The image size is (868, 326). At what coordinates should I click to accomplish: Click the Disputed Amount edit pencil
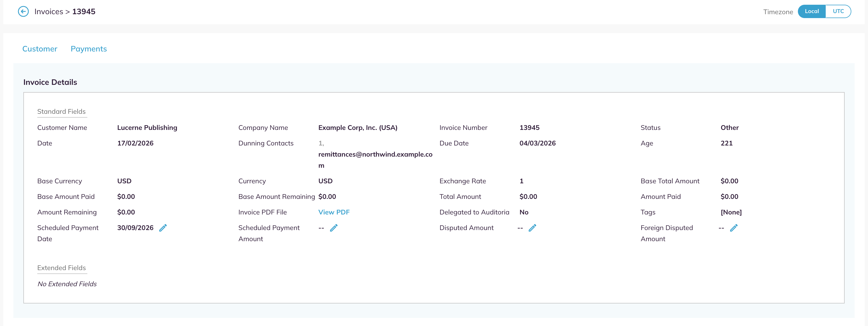point(532,228)
